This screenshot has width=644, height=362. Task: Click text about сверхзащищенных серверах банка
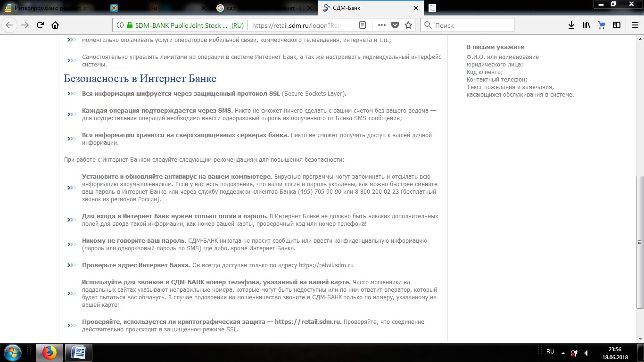point(185,135)
